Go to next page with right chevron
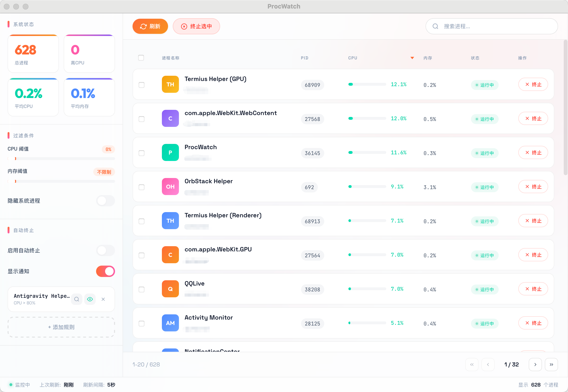568x392 pixels. click(x=535, y=365)
